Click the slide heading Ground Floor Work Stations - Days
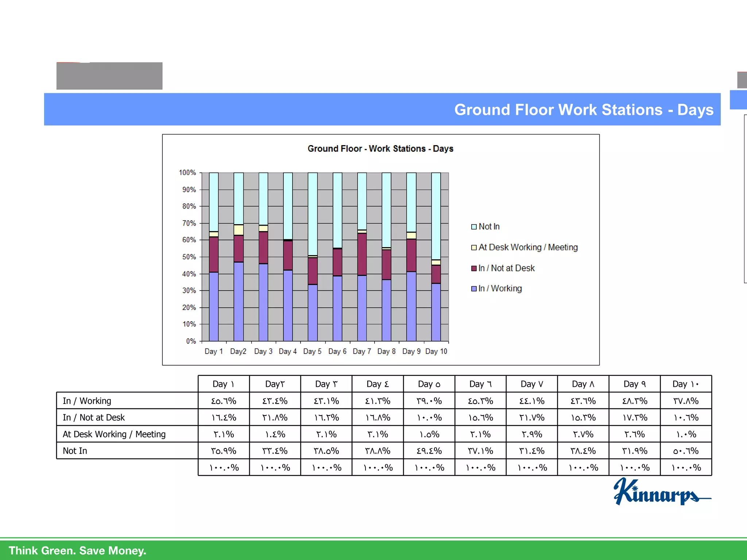747x560 pixels. [x=584, y=110]
